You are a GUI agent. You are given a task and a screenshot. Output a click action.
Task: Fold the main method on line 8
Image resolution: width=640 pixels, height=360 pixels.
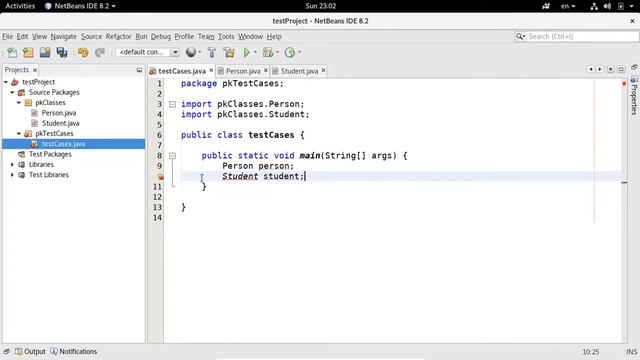click(x=173, y=156)
